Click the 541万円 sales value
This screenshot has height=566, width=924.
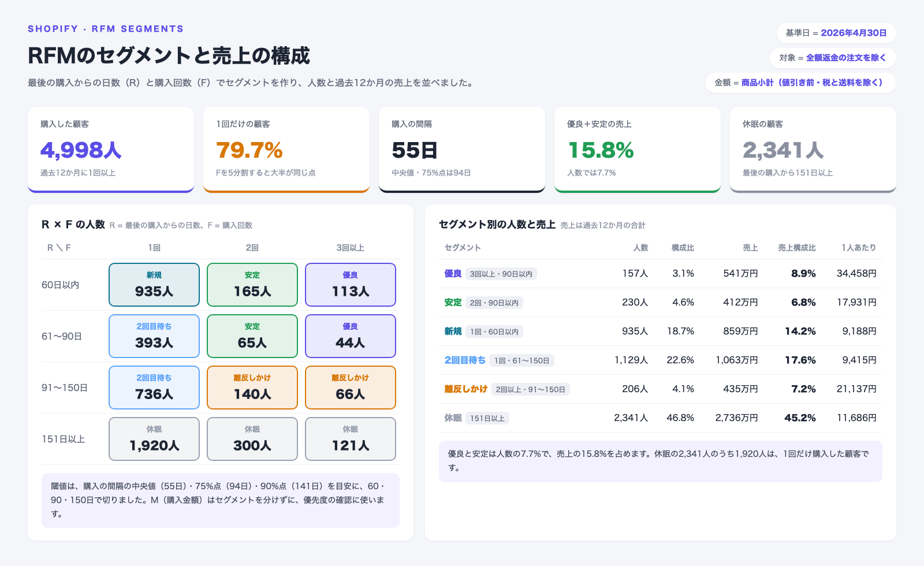pos(741,273)
